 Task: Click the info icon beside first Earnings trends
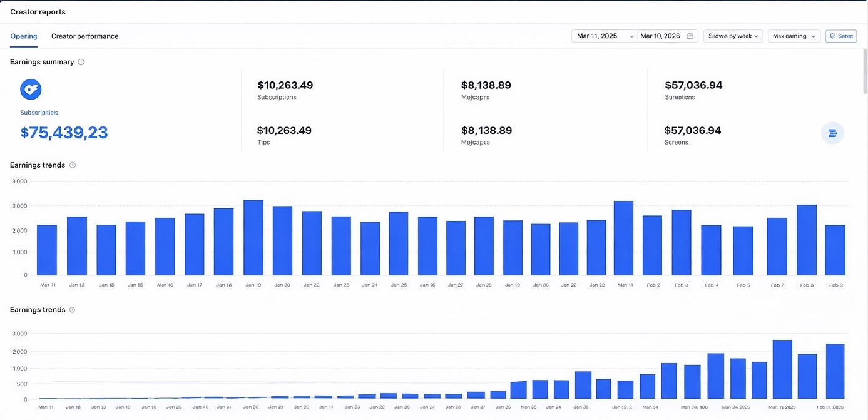coord(73,165)
